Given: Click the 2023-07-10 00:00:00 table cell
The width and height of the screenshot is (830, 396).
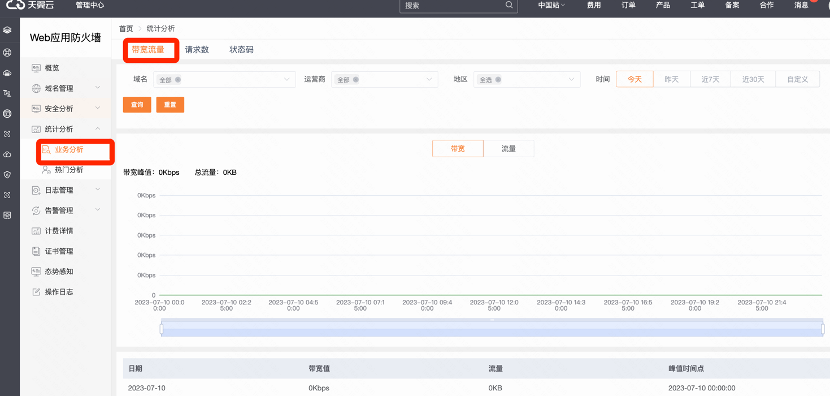Looking at the screenshot, I should tap(701, 388).
